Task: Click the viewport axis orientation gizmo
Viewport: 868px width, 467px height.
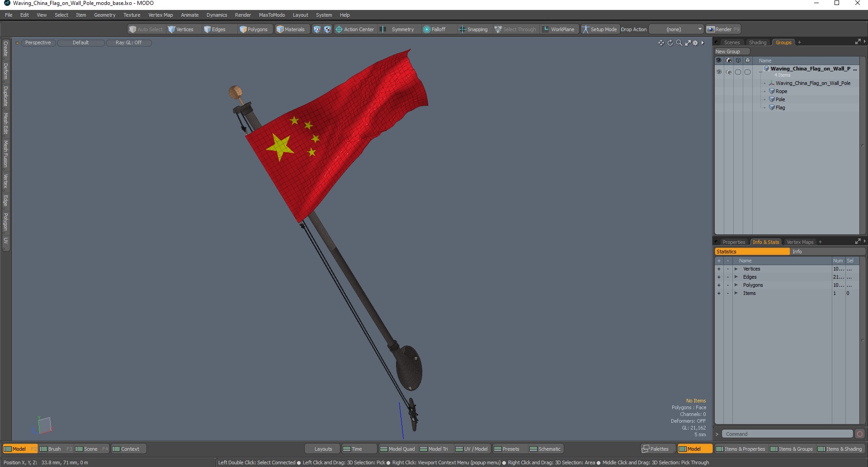Action: 43,425
